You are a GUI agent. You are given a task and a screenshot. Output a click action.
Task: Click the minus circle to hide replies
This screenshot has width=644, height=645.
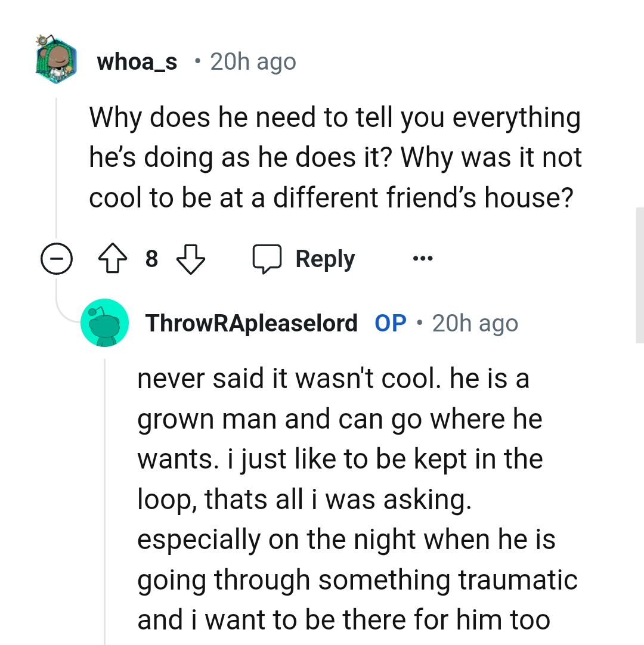pyautogui.click(x=57, y=258)
